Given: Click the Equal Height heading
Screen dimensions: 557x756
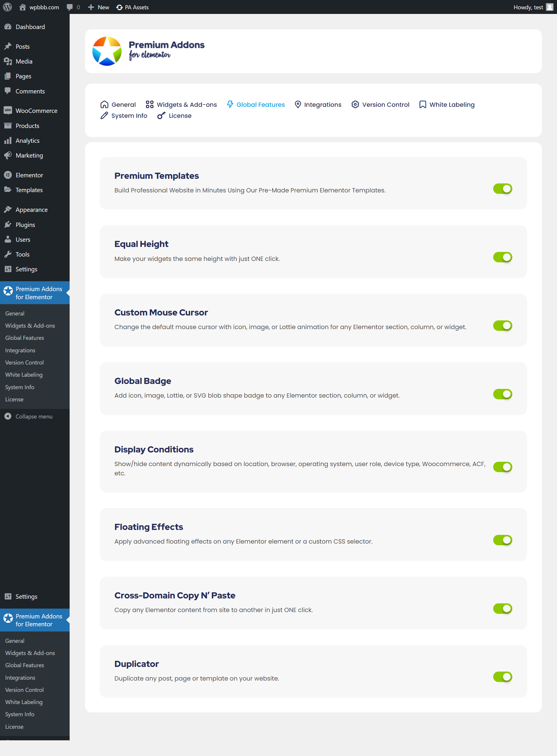Looking at the screenshot, I should 141,244.
